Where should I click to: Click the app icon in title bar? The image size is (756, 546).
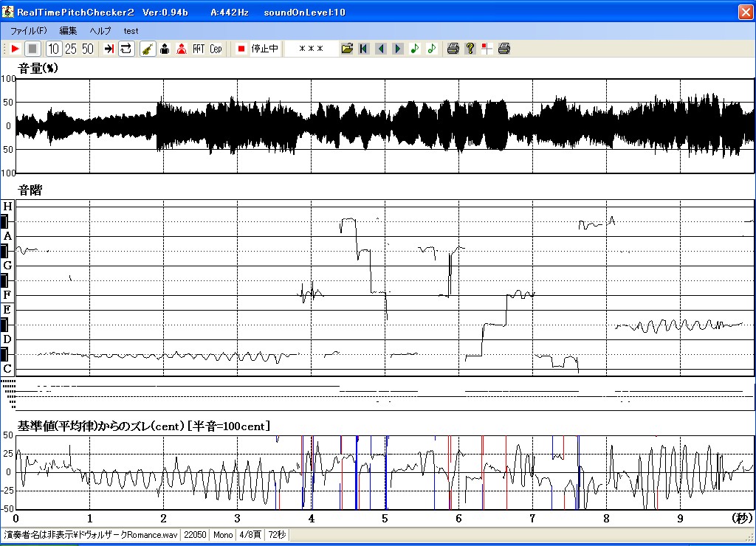pos(7,12)
